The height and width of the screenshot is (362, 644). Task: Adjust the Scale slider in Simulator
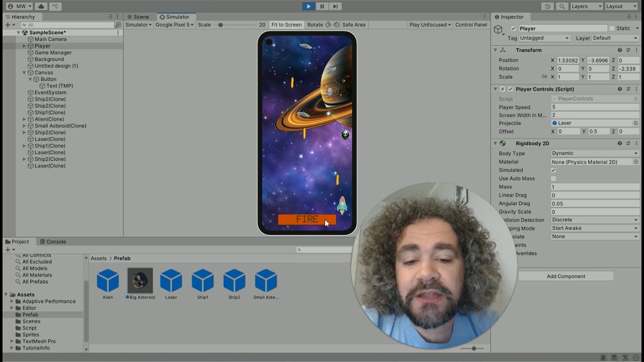pyautogui.click(x=220, y=25)
